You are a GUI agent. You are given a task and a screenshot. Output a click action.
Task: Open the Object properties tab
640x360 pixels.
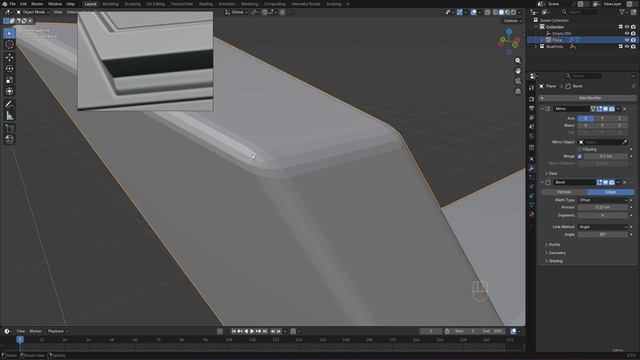click(x=531, y=159)
